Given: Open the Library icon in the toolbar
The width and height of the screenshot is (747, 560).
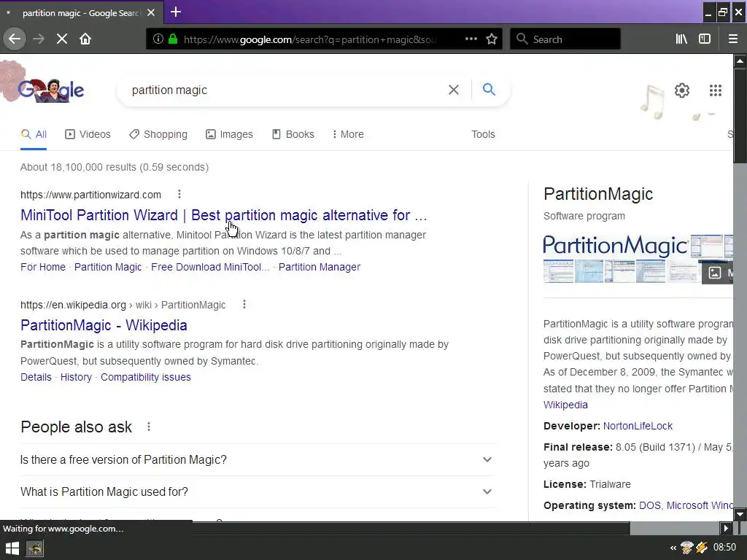Looking at the screenshot, I should (681, 39).
